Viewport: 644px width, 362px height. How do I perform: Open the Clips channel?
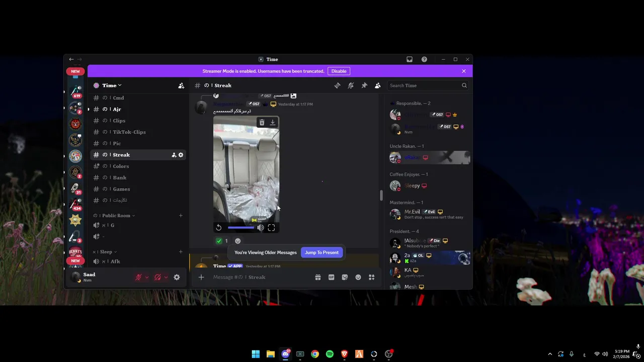pos(138,121)
